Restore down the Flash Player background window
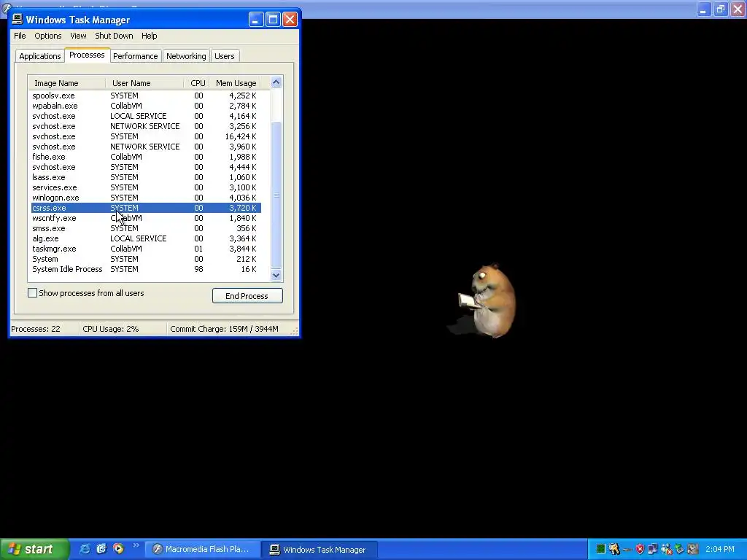 tap(720, 9)
